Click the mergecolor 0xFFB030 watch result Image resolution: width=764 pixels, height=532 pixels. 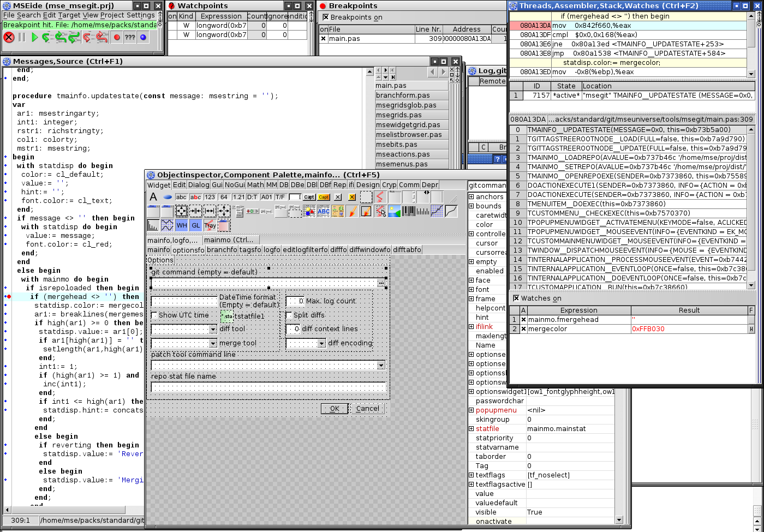[648, 329]
